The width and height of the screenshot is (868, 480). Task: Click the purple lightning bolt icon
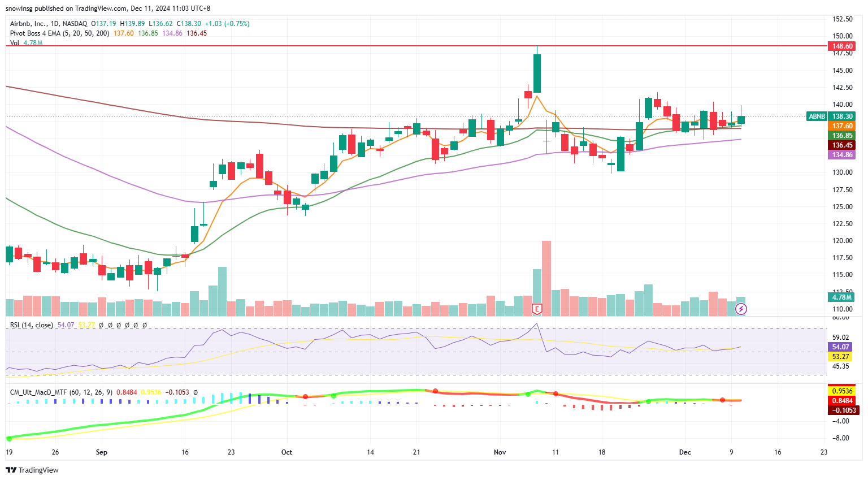coord(741,309)
